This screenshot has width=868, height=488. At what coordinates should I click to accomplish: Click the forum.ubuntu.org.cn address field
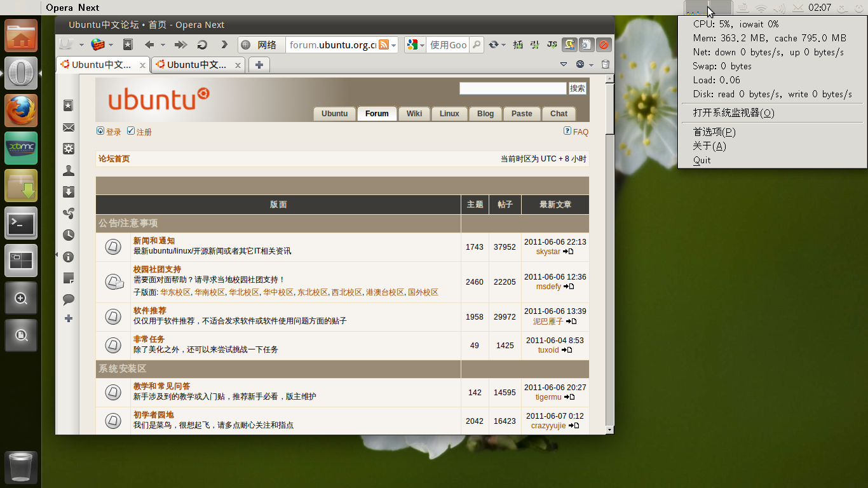pyautogui.click(x=332, y=44)
